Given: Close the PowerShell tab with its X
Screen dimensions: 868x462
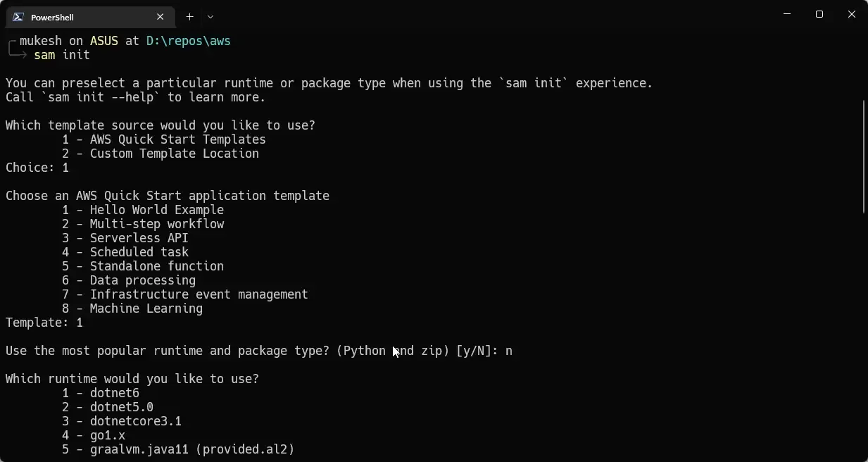Looking at the screenshot, I should [160, 16].
